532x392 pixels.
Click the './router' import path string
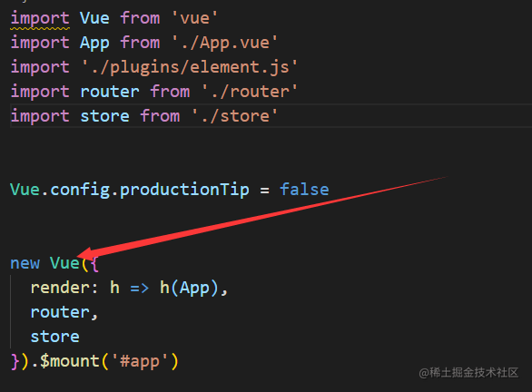click(250, 92)
